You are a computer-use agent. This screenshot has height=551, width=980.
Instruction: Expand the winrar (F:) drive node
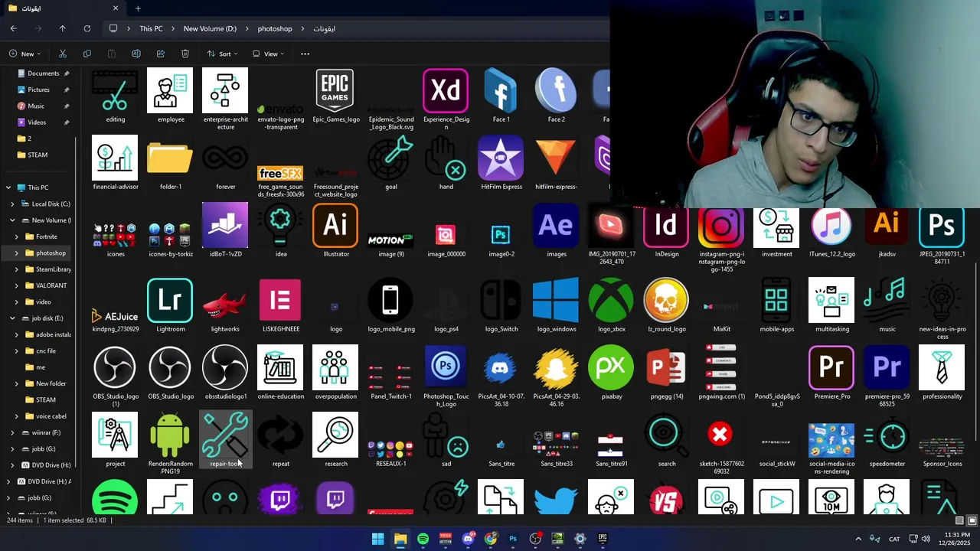12,432
